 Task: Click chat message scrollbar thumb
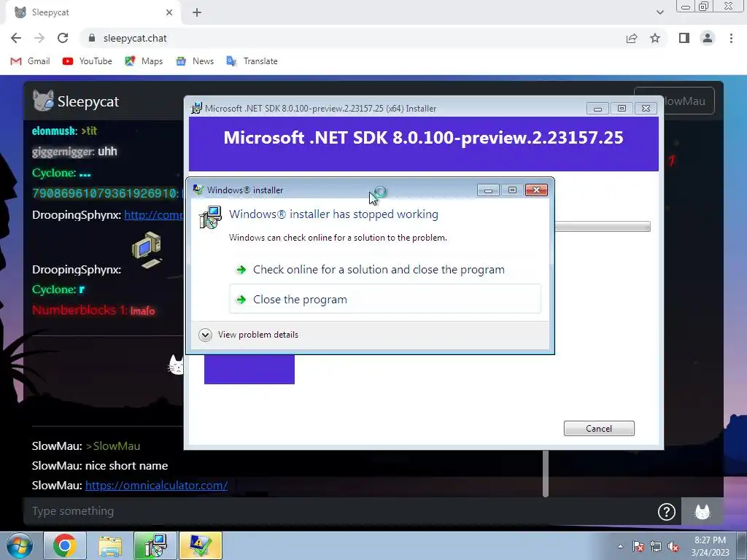[546, 473]
